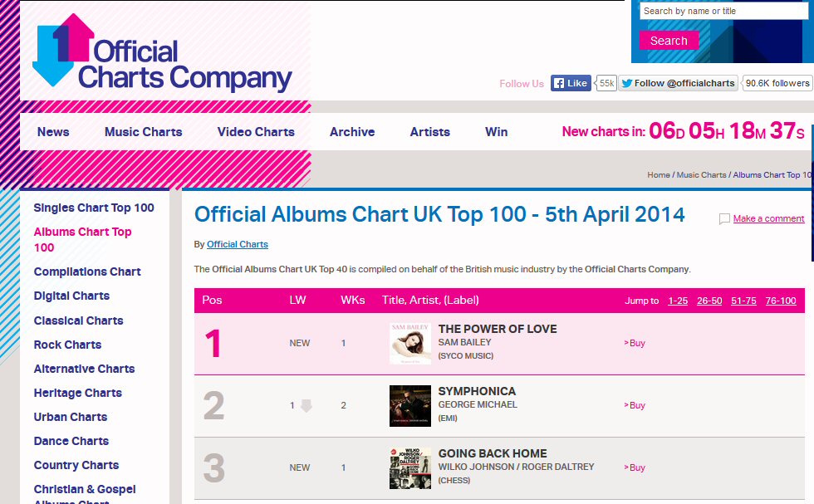Jump to chart positions 76-100
This screenshot has width=814, height=504.
pyautogui.click(x=780, y=301)
